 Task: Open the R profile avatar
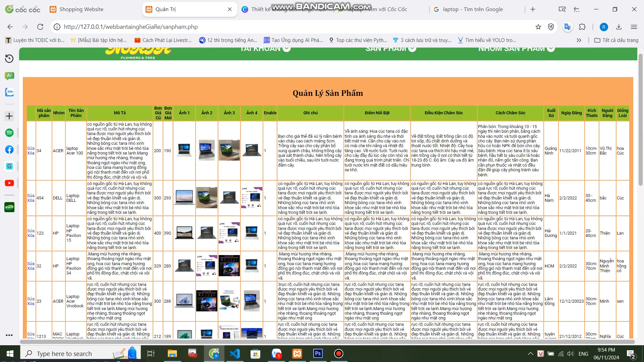click(x=604, y=27)
